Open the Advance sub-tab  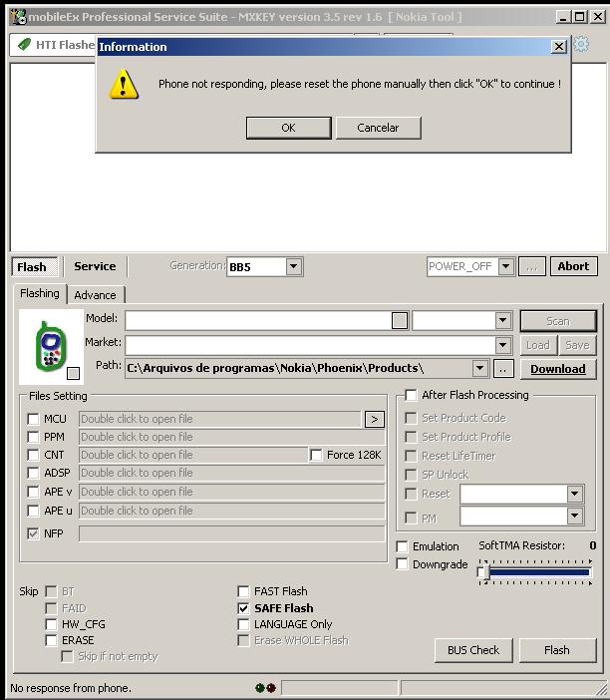pyautogui.click(x=95, y=295)
